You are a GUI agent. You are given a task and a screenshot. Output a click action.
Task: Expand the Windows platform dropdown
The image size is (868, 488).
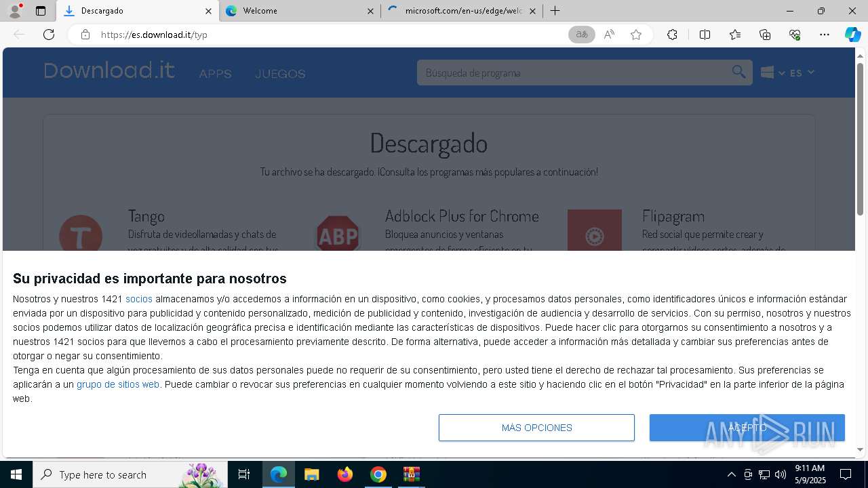click(x=772, y=73)
